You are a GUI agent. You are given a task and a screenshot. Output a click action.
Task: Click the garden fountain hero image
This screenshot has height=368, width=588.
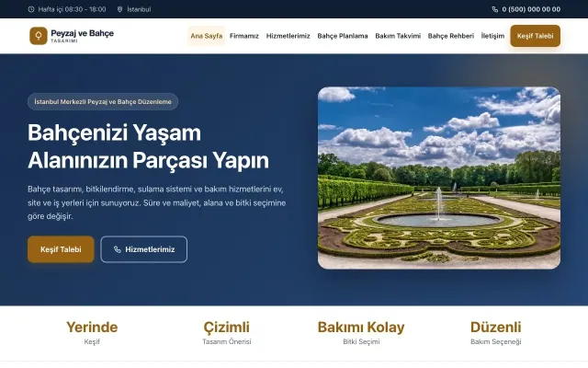click(439, 178)
